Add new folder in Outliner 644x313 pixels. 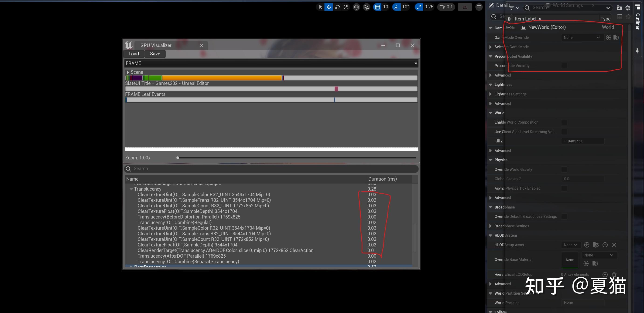[x=619, y=8]
